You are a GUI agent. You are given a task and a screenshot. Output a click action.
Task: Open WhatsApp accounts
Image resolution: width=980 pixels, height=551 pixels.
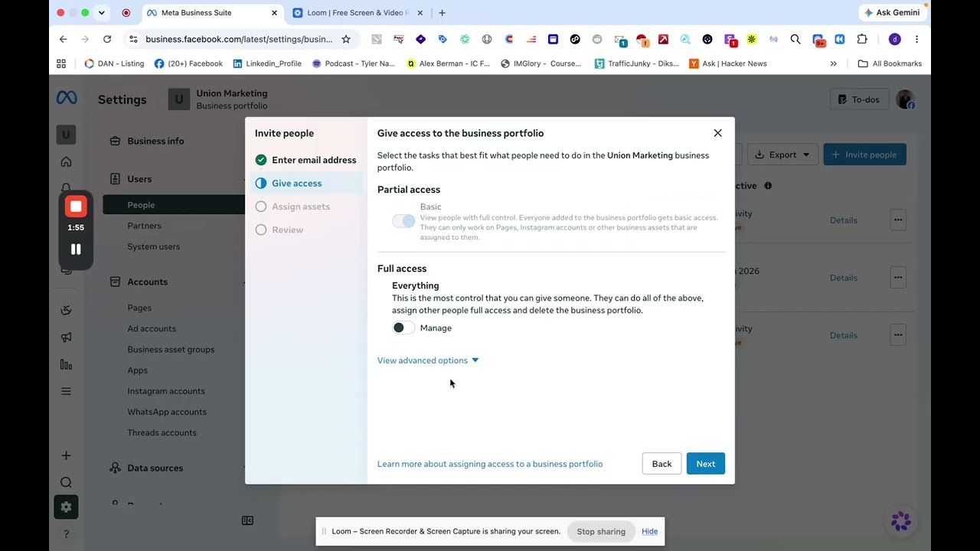pyautogui.click(x=167, y=412)
